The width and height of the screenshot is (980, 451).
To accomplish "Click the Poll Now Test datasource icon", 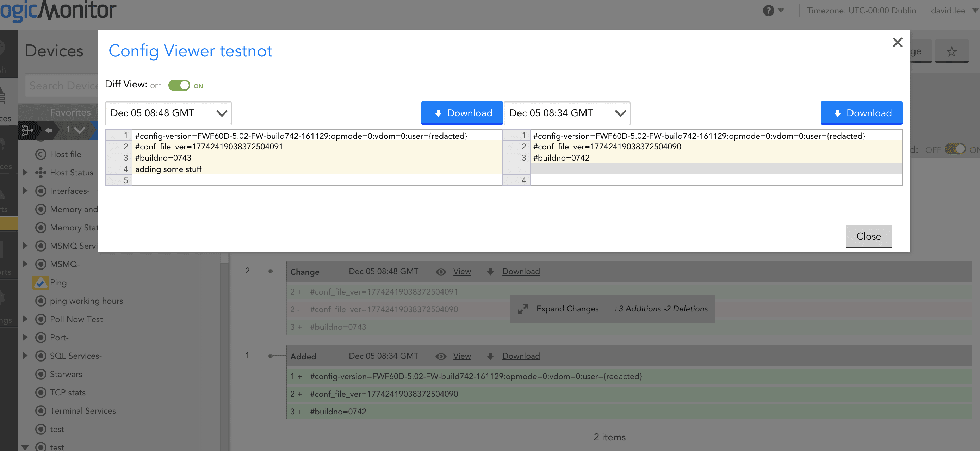I will [x=41, y=319].
